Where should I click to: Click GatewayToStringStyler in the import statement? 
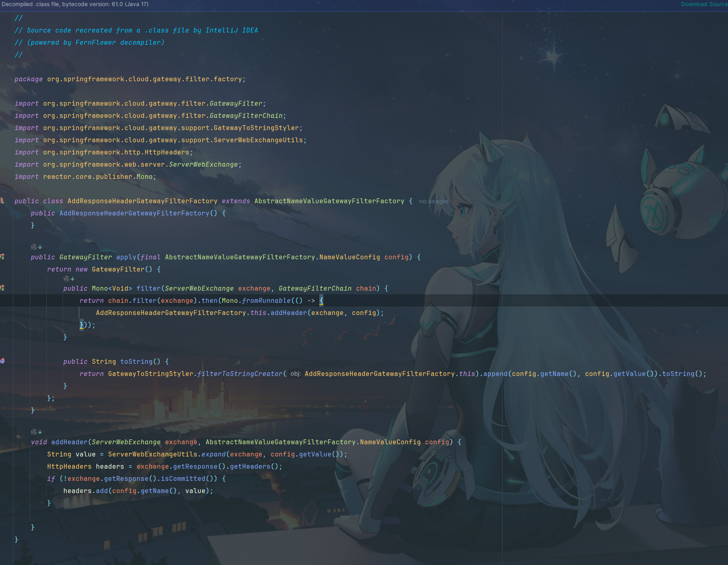256,128
